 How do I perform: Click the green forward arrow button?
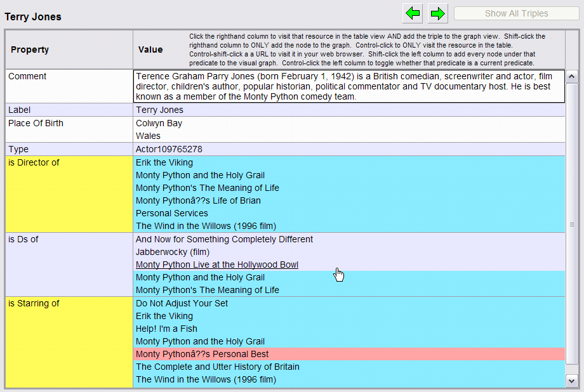point(437,13)
